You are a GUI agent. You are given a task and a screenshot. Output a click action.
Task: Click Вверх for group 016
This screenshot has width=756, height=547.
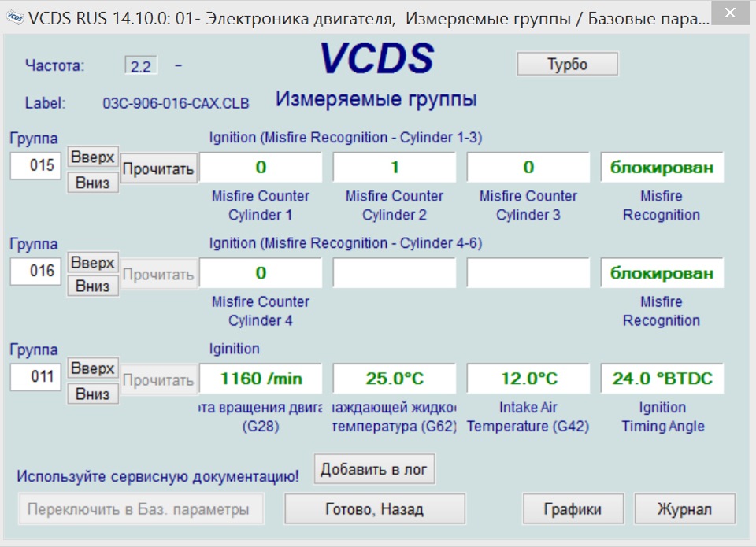(x=93, y=263)
